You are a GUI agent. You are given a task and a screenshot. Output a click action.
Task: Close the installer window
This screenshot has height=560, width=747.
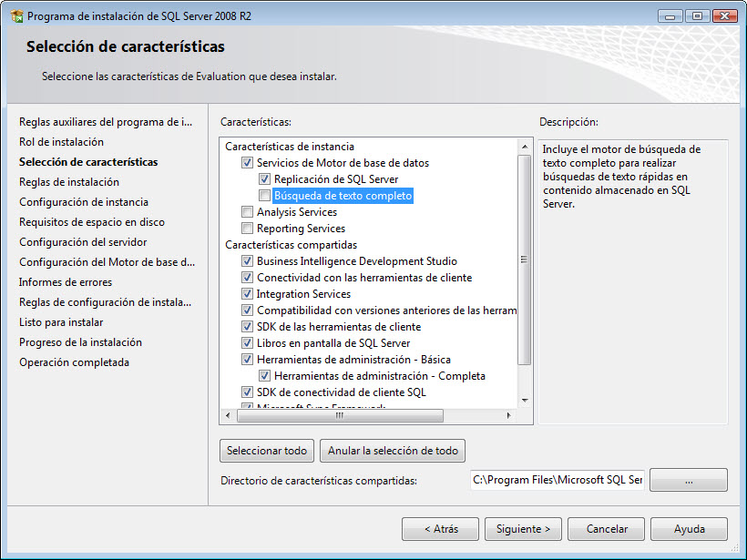725,16
